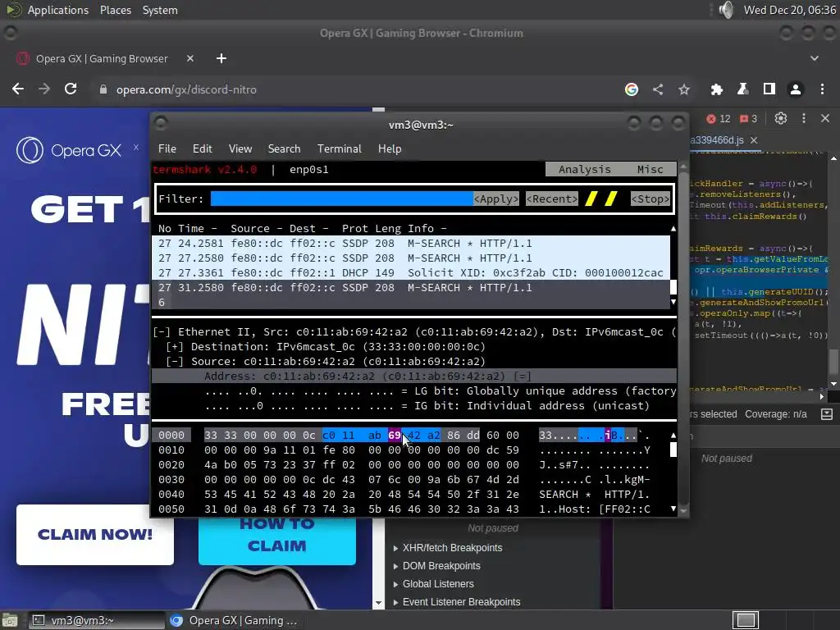Click the Opera GX logo

click(69, 151)
